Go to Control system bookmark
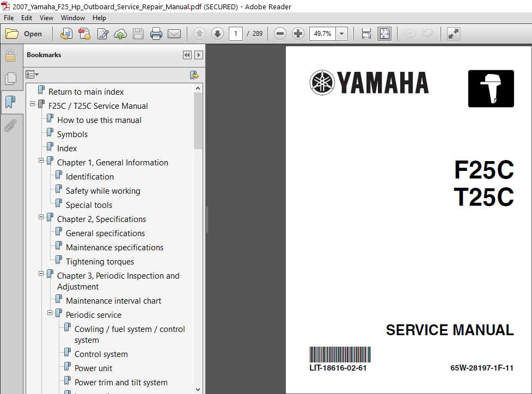 (101, 354)
